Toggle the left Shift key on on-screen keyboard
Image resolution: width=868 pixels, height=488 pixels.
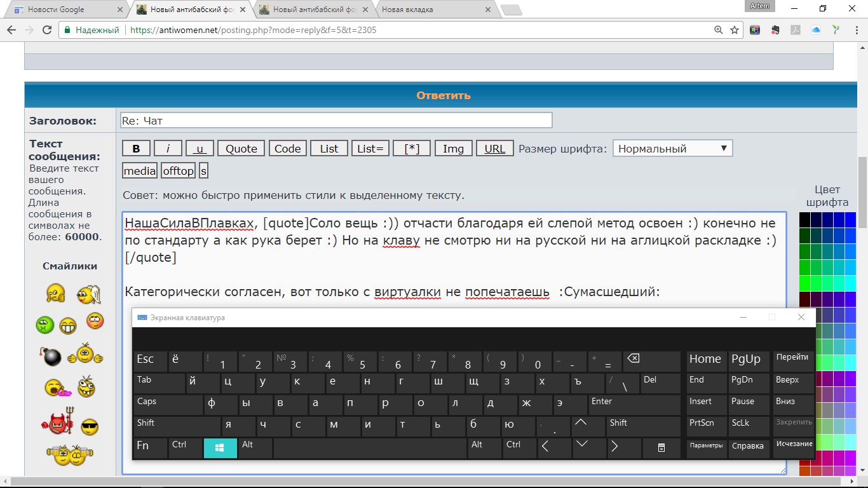tap(176, 425)
